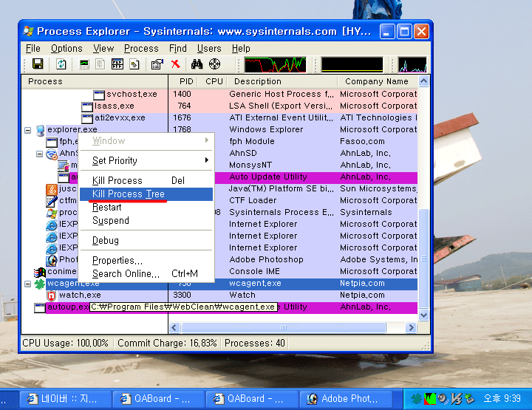The height and width of the screenshot is (410, 532).
Task: Click the vertical scrollbar down arrow
Action: 424,315
